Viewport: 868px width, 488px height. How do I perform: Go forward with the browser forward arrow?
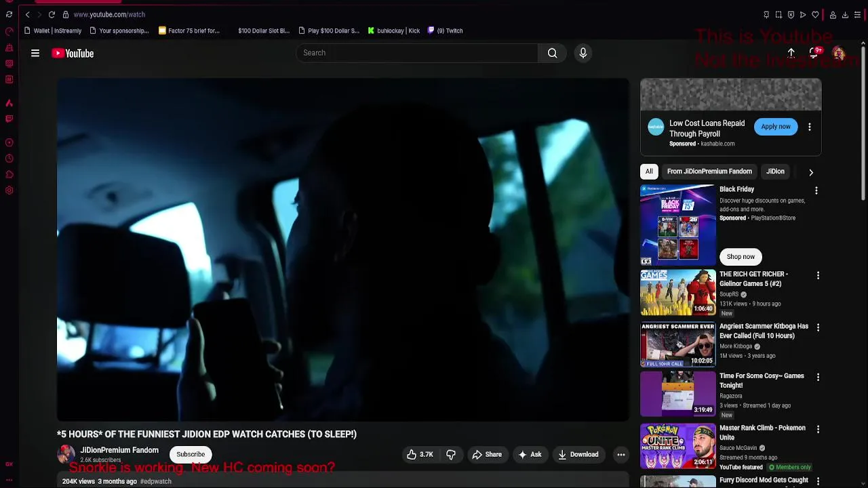coord(39,14)
